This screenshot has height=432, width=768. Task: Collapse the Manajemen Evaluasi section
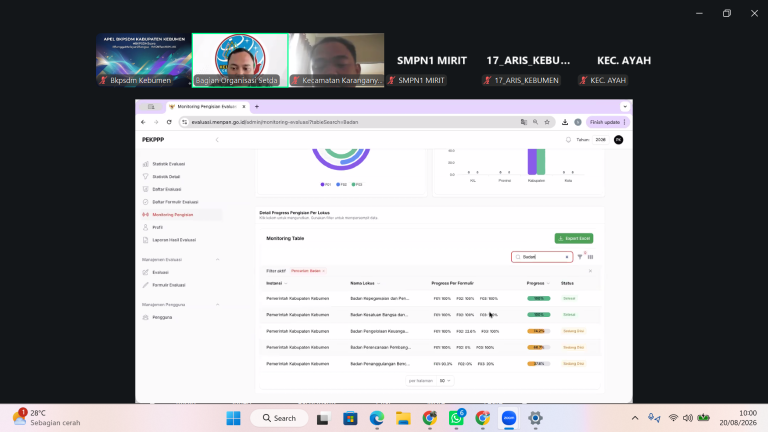click(217, 260)
